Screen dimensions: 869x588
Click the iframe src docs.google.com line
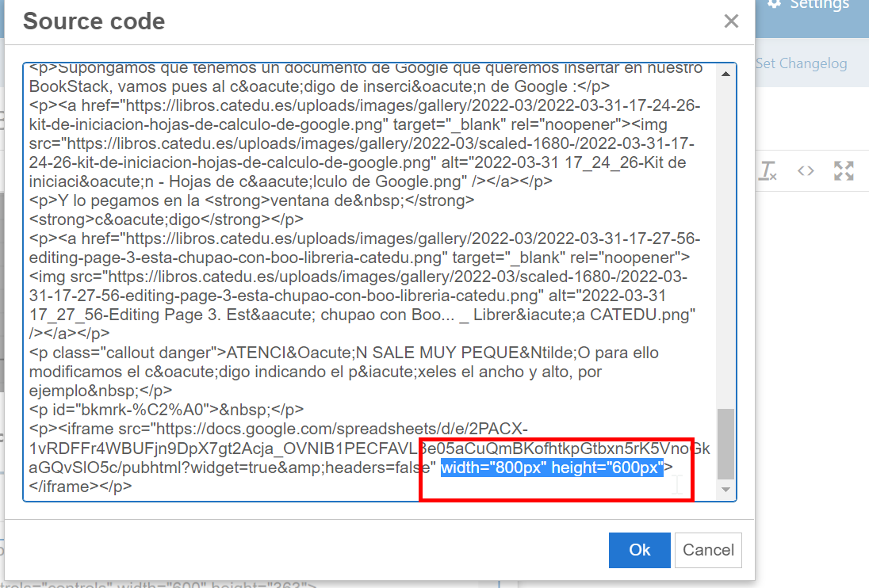[279, 429]
